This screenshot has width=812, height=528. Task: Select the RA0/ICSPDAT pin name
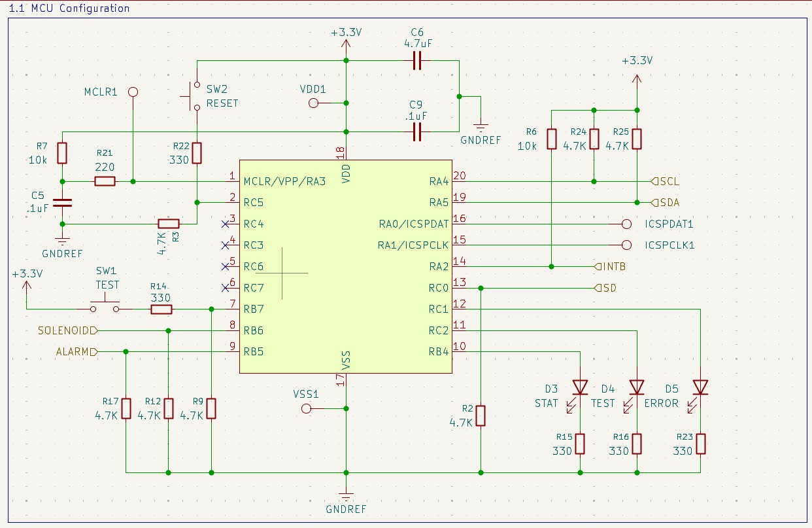(x=414, y=224)
